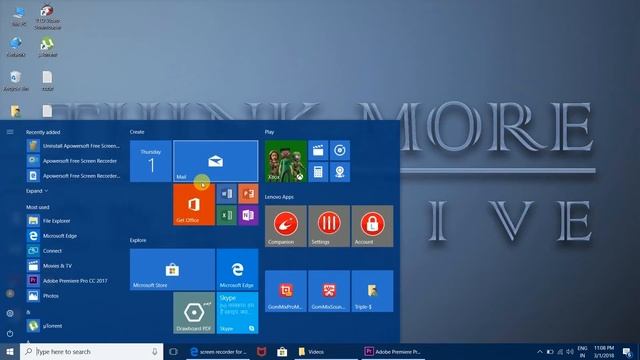This screenshot has height=360, width=640.
Task: Open Uninstall Apowersoft Free Screen entry
Action: tap(73, 146)
